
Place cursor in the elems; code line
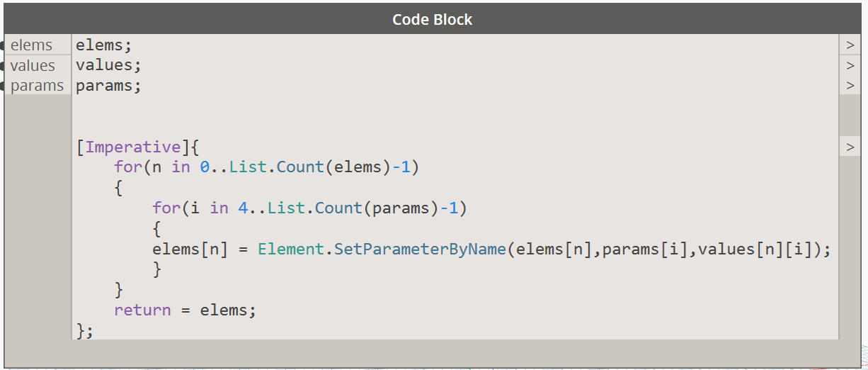(103, 45)
